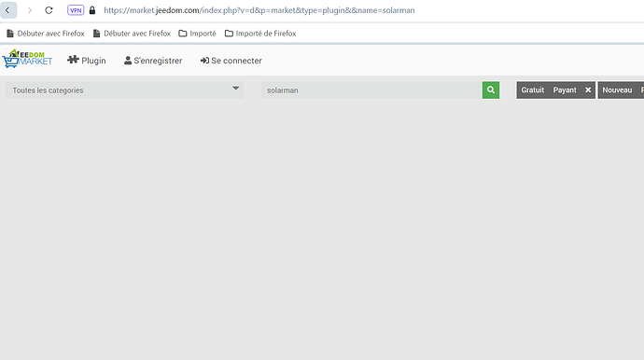The width and height of the screenshot is (644, 360).
Task: Open the VPN badge in the address bar
Action: (76, 10)
